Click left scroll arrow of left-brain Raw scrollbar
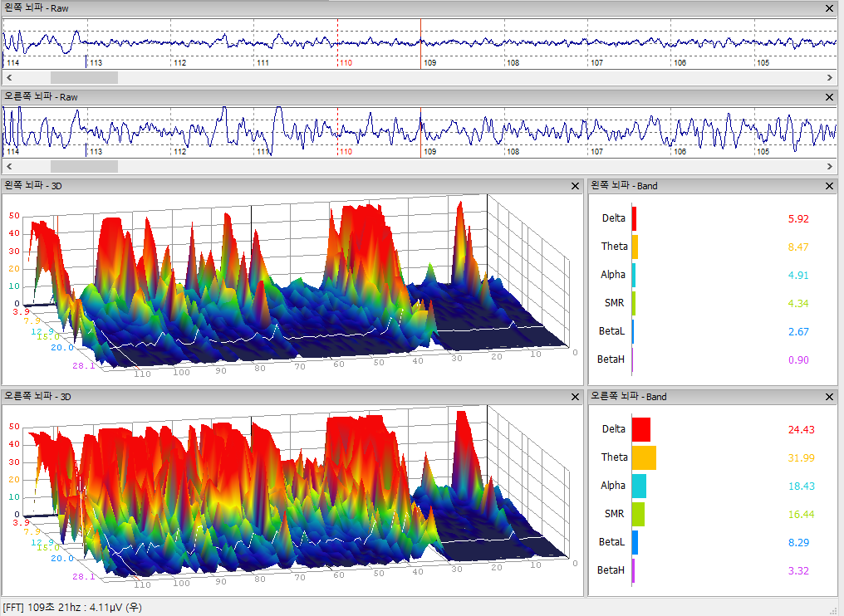The height and width of the screenshot is (616, 844). coord(9,77)
